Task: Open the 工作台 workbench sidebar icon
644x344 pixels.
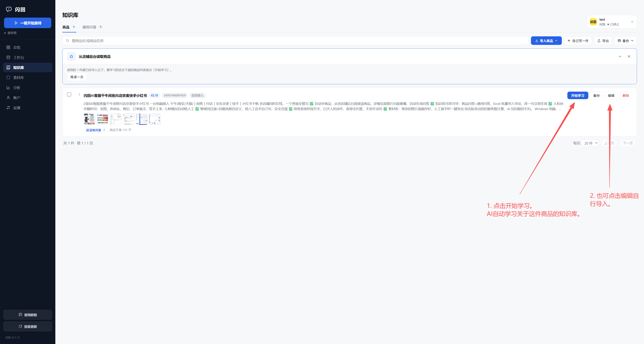Action: [x=8, y=57]
